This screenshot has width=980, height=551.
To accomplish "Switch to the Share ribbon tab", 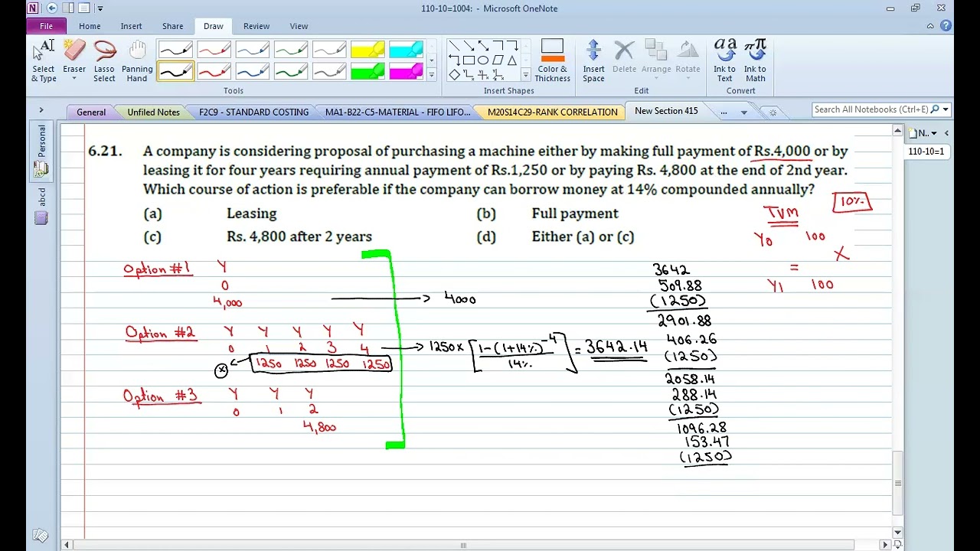I will click(172, 26).
